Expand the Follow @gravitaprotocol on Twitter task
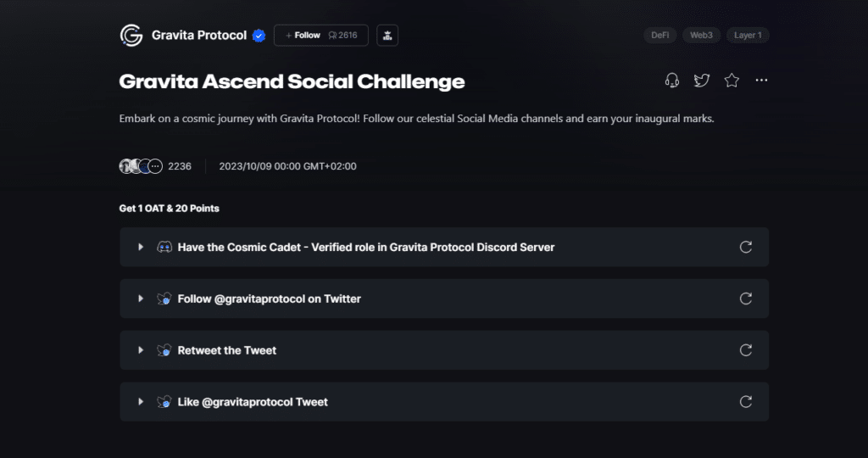Image resolution: width=868 pixels, height=458 pixels. pos(141,299)
